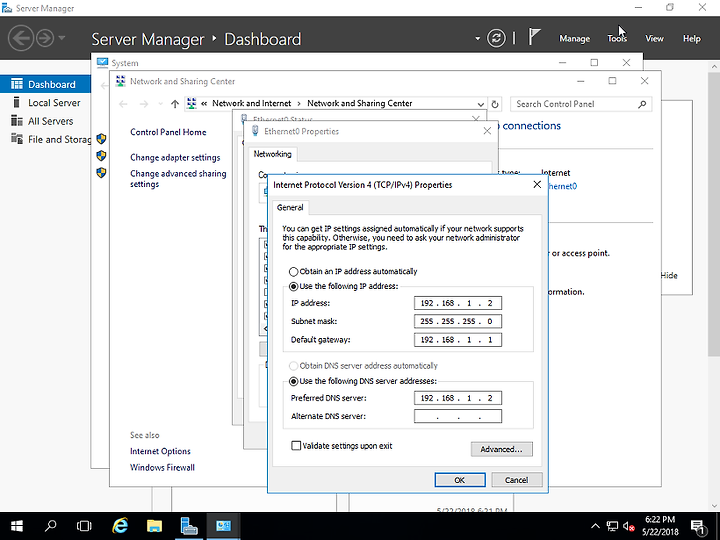The width and height of the screenshot is (720, 540).
Task: Open the Advanced TCP/IP settings
Action: point(501,449)
